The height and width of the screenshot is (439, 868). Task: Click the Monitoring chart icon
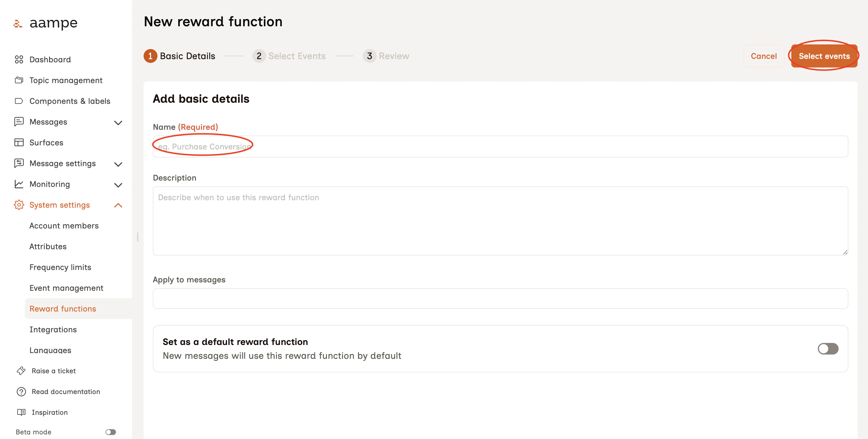[19, 184]
